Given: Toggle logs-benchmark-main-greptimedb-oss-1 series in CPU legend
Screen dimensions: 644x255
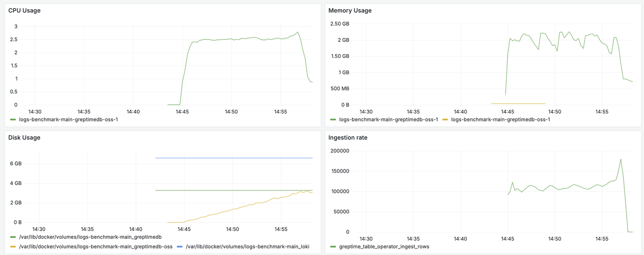Looking at the screenshot, I should (68, 119).
